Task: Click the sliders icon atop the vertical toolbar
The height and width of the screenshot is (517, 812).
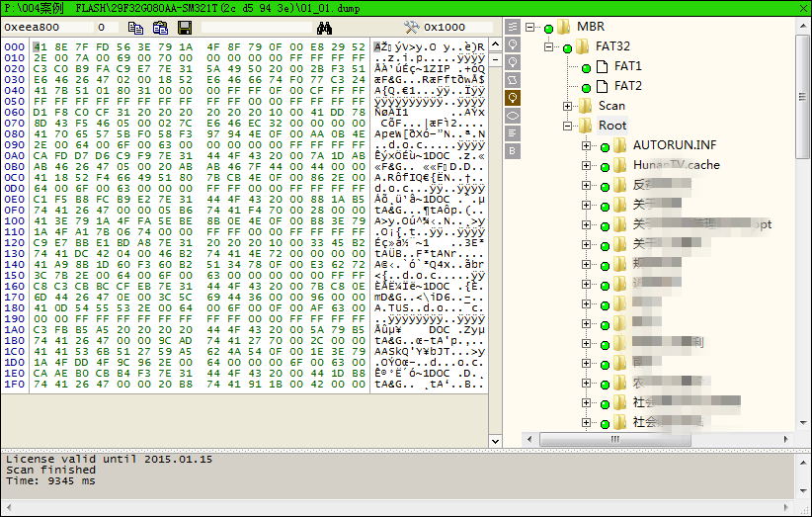Action: [513, 27]
